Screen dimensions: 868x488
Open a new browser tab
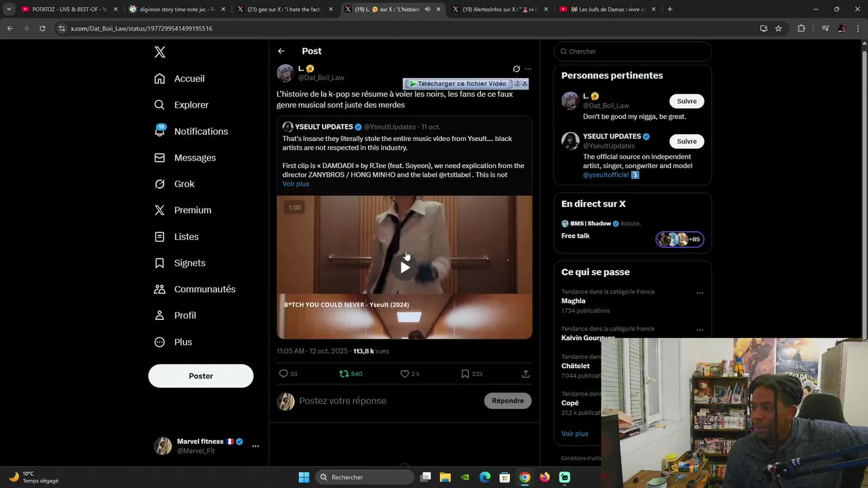pos(670,9)
